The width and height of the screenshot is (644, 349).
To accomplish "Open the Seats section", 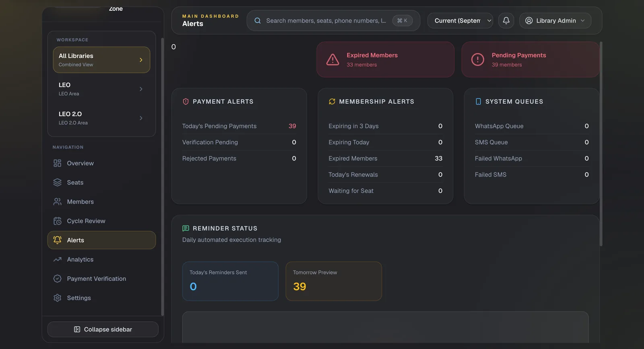I will [x=101, y=183].
